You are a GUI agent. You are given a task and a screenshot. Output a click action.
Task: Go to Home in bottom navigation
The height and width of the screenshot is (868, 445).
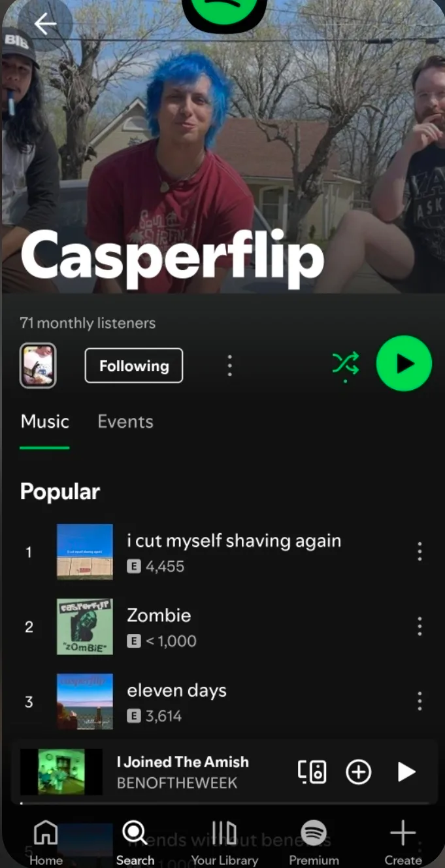pyautogui.click(x=46, y=843)
